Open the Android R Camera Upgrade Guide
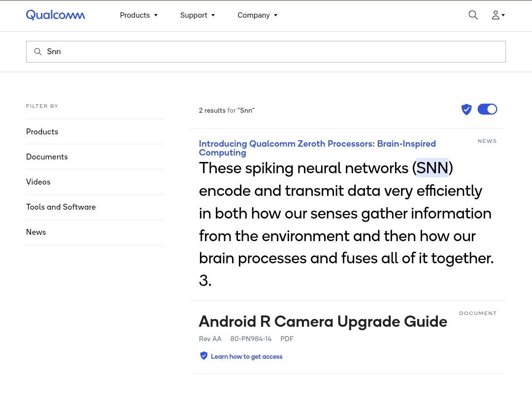The height and width of the screenshot is (409, 532). tap(323, 321)
